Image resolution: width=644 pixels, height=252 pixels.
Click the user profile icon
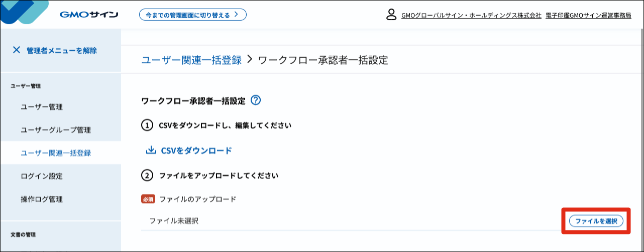pyautogui.click(x=391, y=15)
